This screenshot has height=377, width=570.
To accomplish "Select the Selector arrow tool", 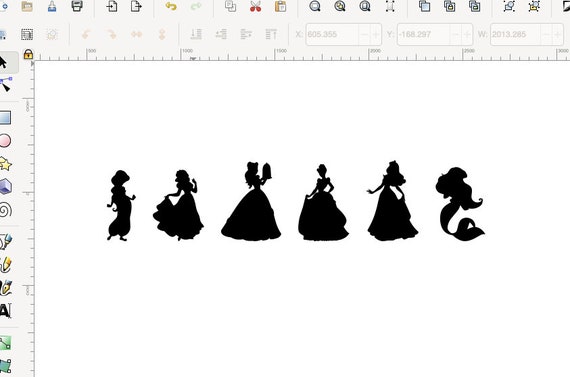I will click(x=3, y=63).
